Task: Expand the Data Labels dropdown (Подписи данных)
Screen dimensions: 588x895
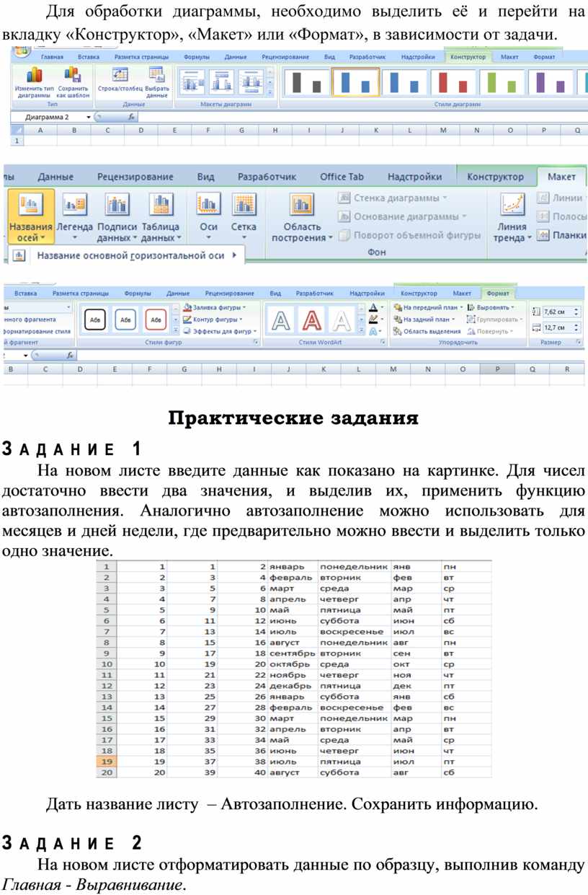Action: coord(117,216)
